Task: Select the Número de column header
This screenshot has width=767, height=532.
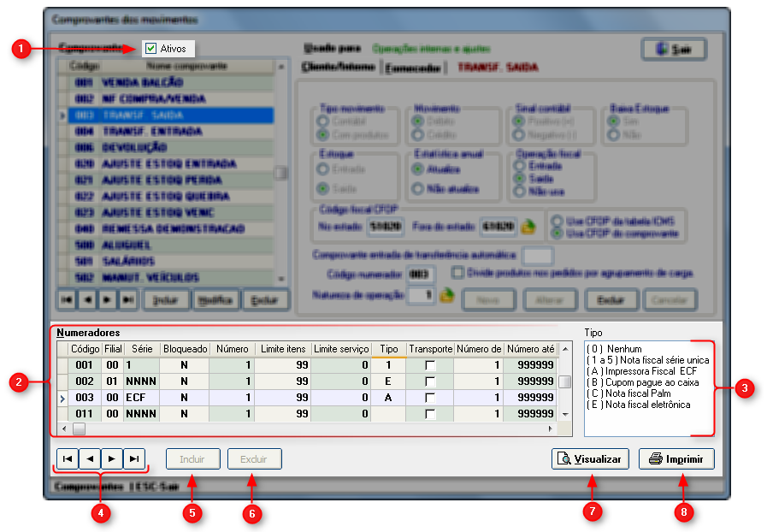Action: pyautogui.click(x=479, y=349)
